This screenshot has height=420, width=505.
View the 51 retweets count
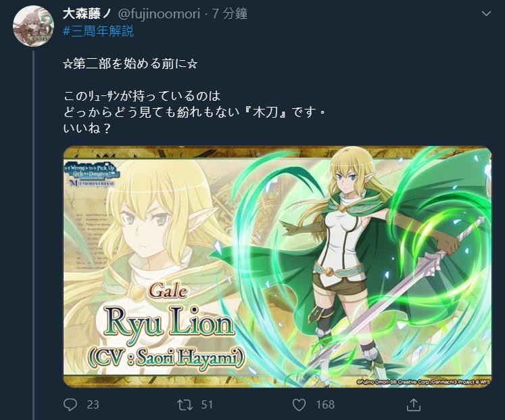[x=207, y=405]
